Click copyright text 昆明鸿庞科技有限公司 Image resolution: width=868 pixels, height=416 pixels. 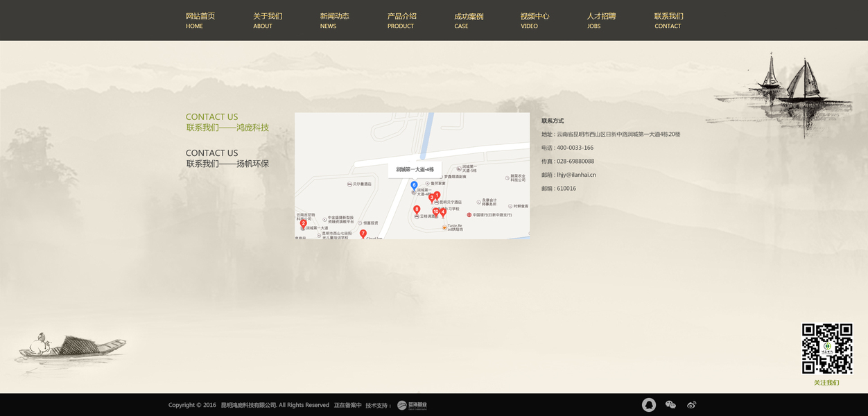[249, 405]
